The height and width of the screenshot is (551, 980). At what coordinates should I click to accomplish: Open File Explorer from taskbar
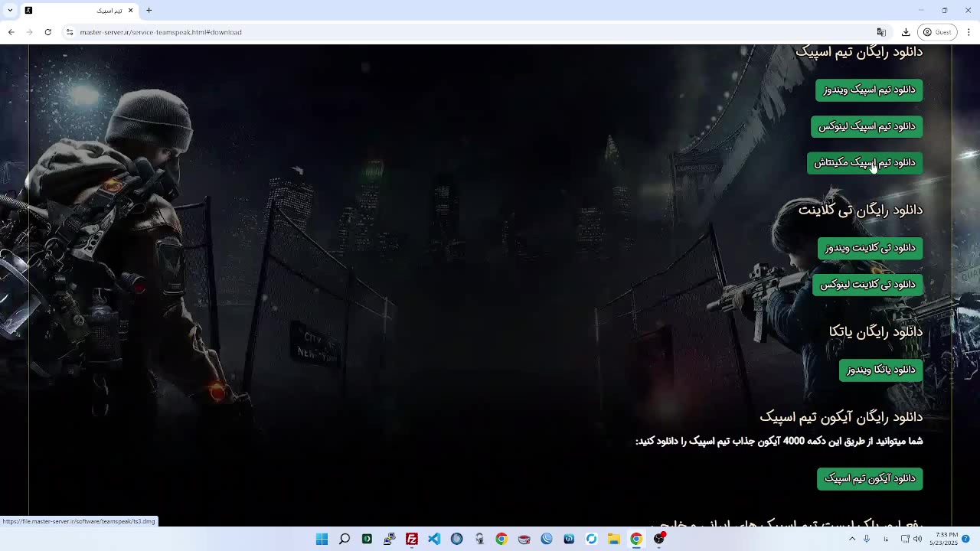point(614,539)
